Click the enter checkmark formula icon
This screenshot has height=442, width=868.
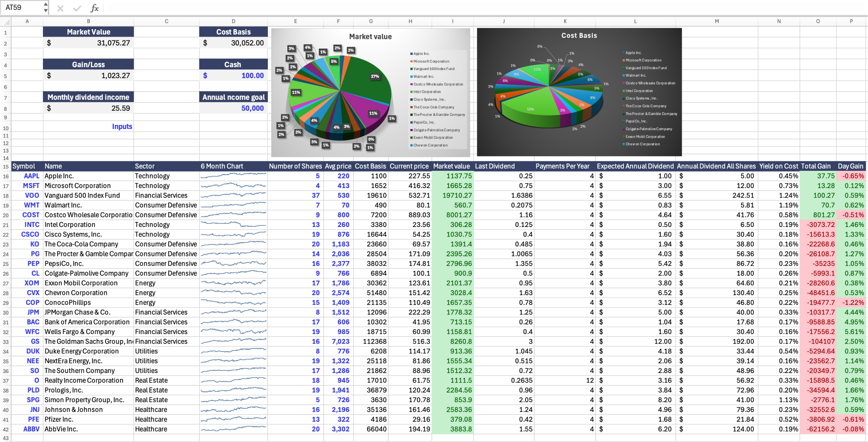point(77,8)
